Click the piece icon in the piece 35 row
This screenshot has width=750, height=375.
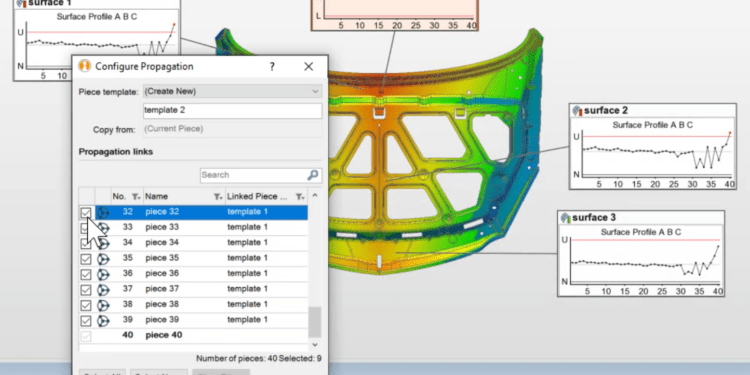(103, 259)
